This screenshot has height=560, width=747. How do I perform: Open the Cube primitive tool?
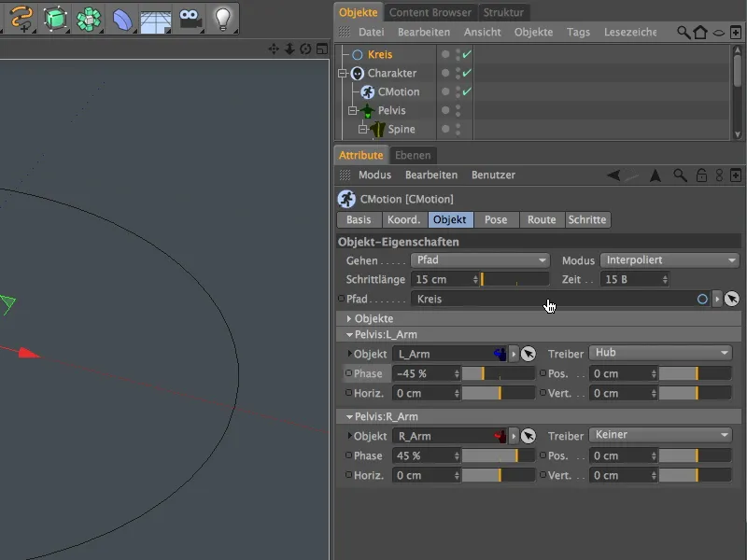54,17
